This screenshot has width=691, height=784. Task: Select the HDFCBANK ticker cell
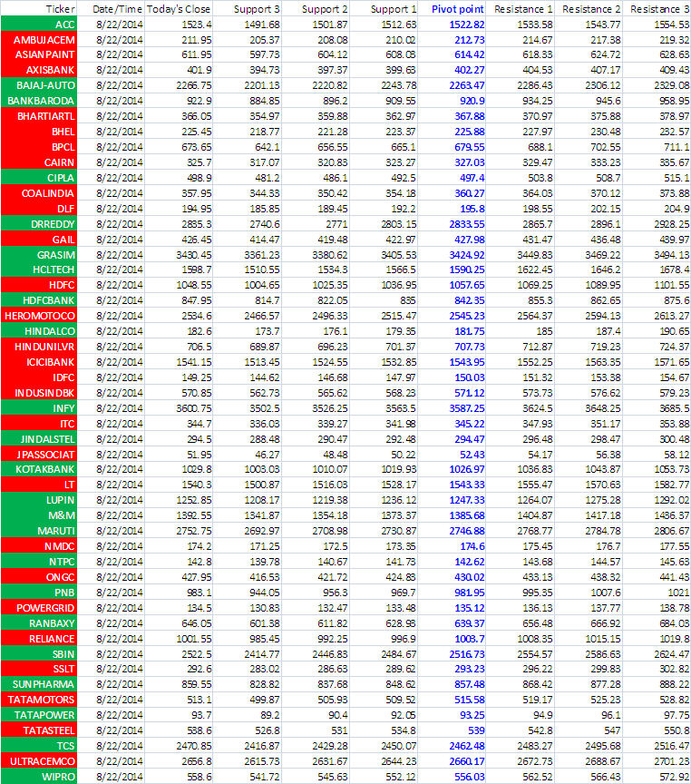pos(39,300)
